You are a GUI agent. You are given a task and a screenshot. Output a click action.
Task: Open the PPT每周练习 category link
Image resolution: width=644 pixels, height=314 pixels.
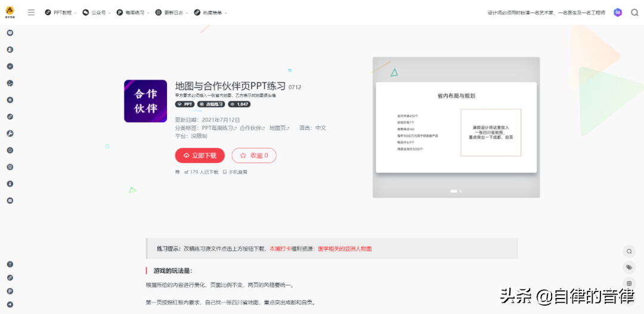tap(219, 128)
